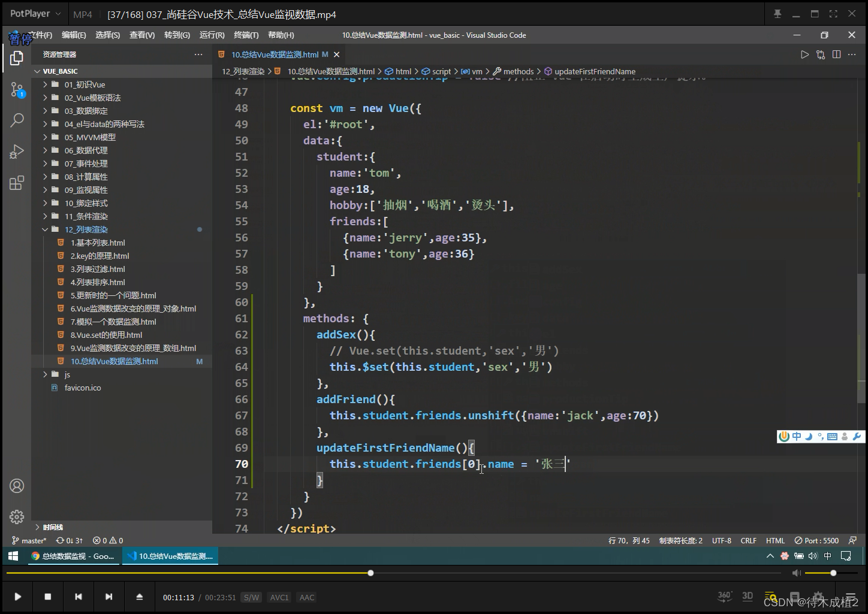Open the 文件(F) menu
868x614 pixels.
(40, 35)
